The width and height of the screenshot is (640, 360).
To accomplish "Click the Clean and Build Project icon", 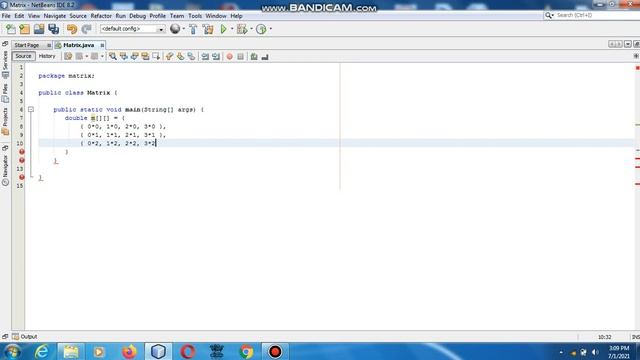I will coord(208,29).
